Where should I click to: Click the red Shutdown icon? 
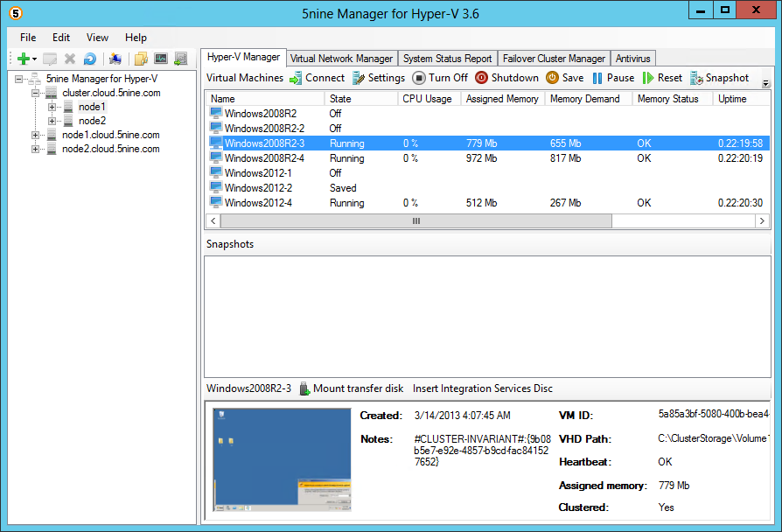pos(481,78)
